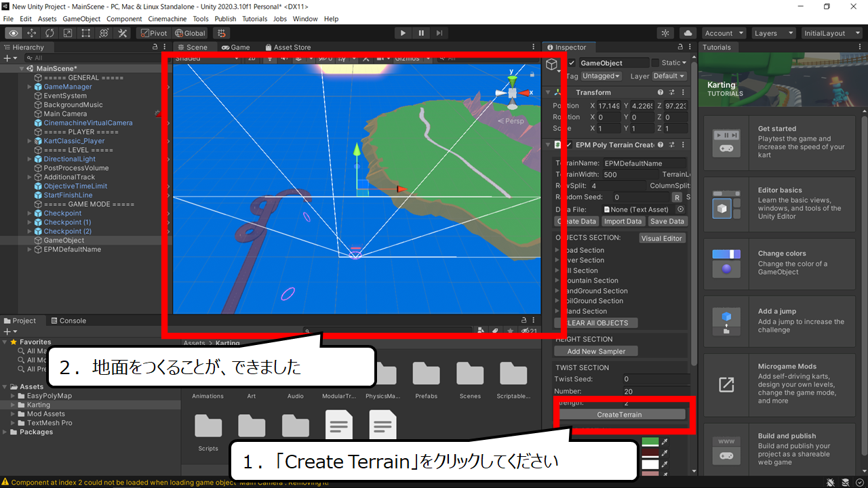
Task: Click the Play button
Action: pos(403,33)
